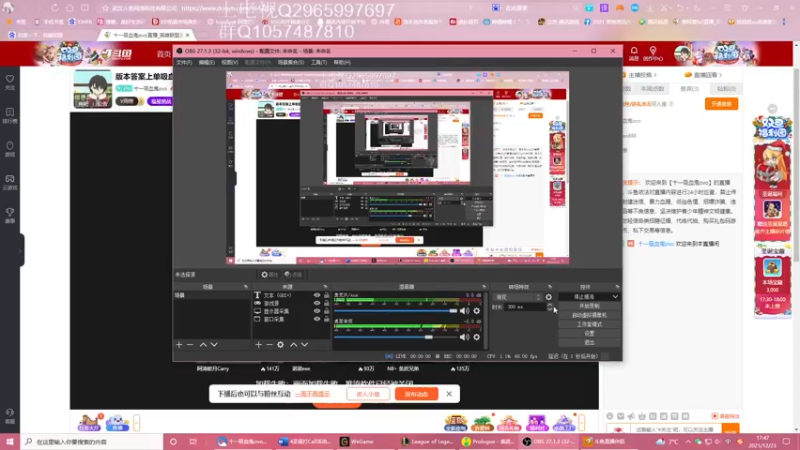Toggle lock on the text source
Screen dimensions: 800x450
(x=327, y=295)
